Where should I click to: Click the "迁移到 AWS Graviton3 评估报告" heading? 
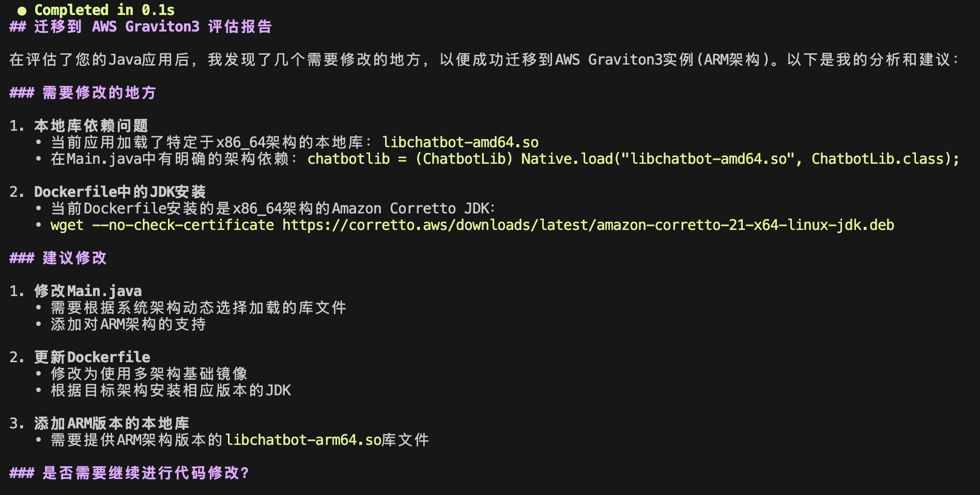pos(152,27)
